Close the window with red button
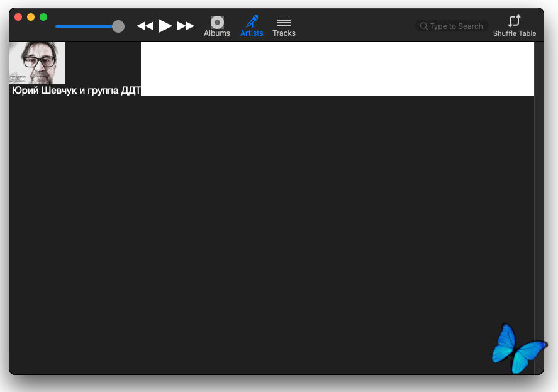 coord(18,17)
